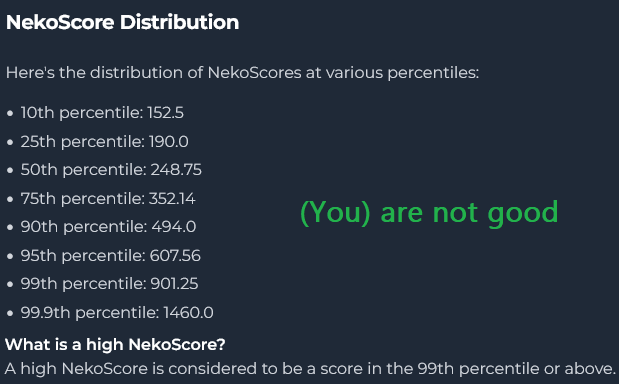Click the bullet before 10th percentile
Viewport: 619px width, 384px height.
(10, 114)
